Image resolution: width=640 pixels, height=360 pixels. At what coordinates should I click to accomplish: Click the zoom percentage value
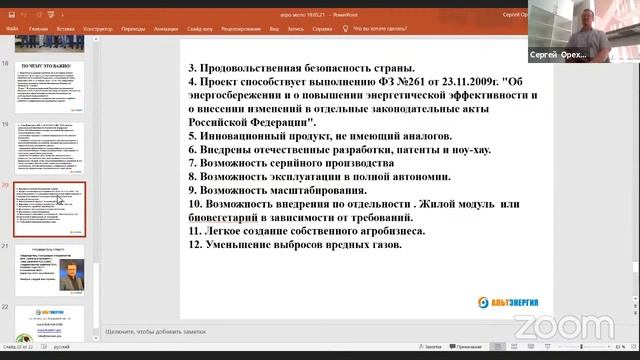(x=620, y=347)
